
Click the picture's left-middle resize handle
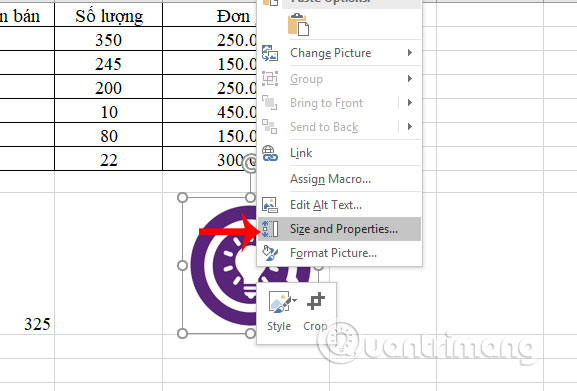tap(183, 265)
